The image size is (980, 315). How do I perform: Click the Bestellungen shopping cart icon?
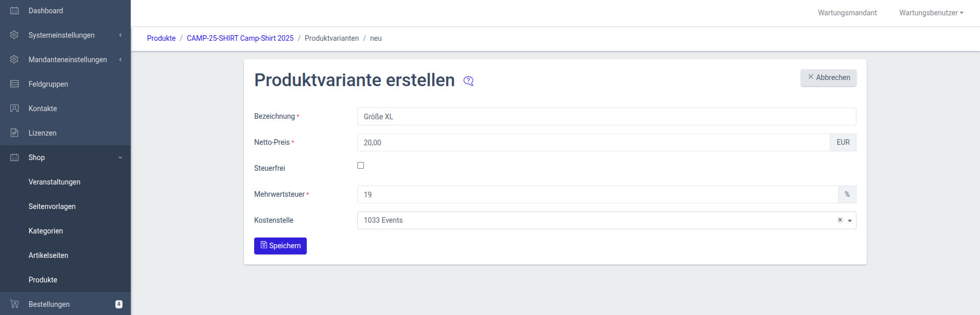[x=14, y=304]
